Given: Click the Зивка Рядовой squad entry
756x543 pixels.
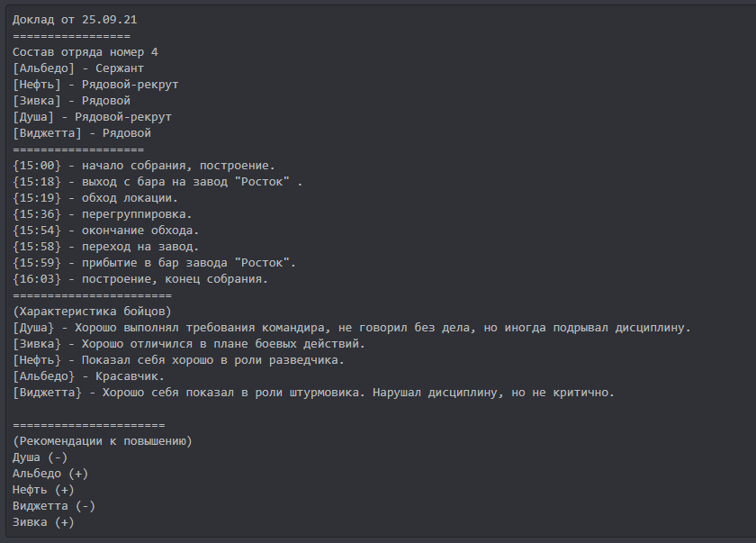Looking at the screenshot, I should [71, 101].
